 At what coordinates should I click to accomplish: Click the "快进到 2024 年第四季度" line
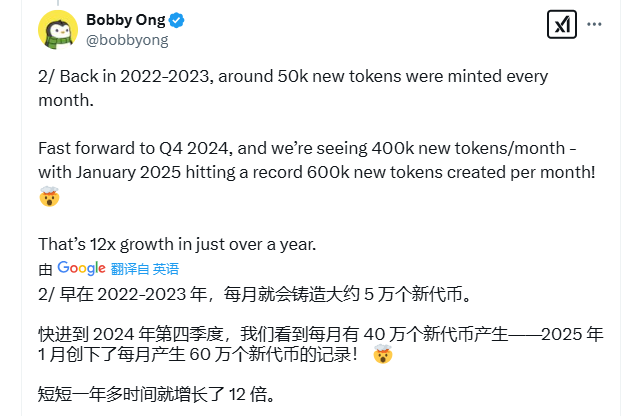pyautogui.click(x=200, y=331)
